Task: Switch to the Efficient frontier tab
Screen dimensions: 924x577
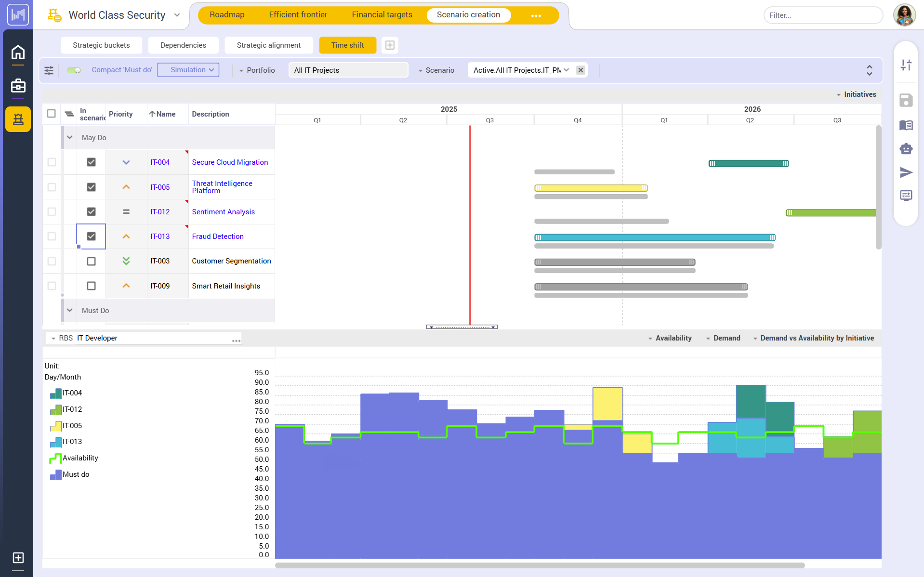Action: 298,15
